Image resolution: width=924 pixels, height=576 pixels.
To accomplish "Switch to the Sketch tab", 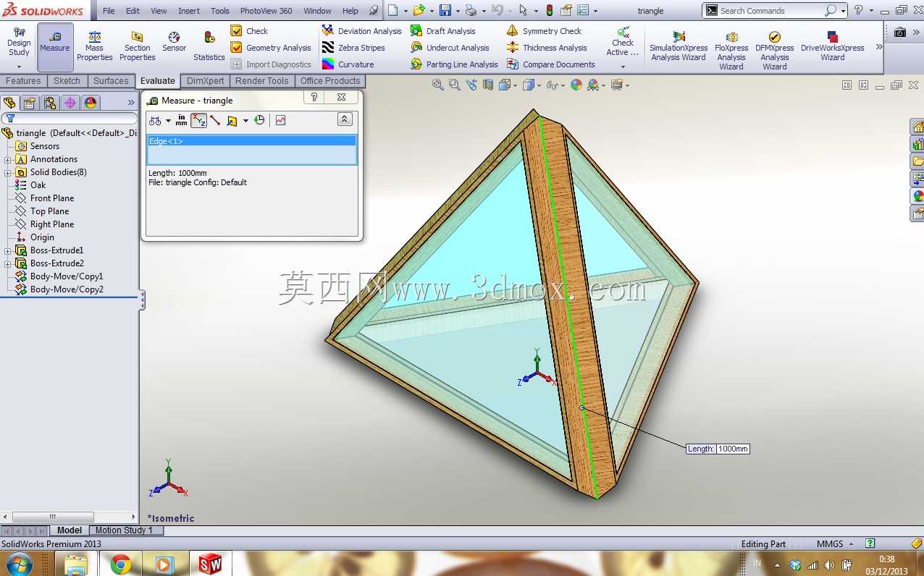I will click(x=67, y=81).
